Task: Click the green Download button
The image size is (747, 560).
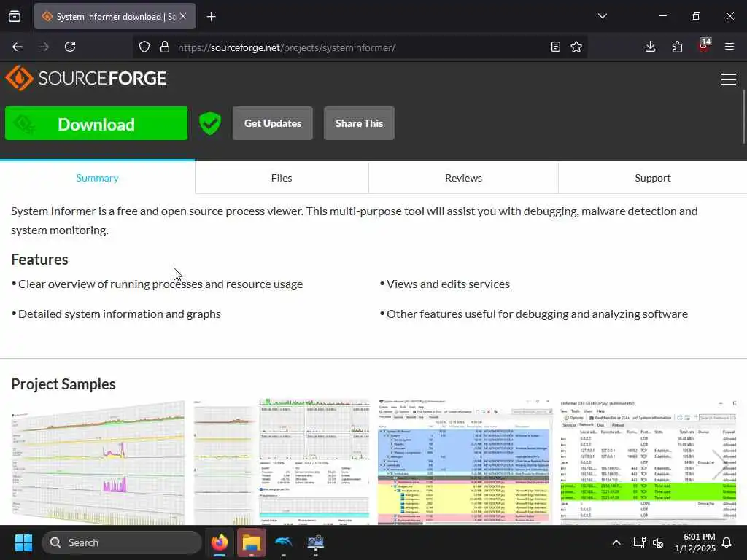Action: (x=96, y=123)
